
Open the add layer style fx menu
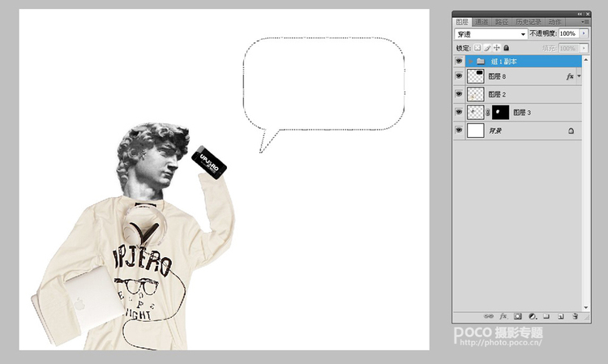point(503,315)
